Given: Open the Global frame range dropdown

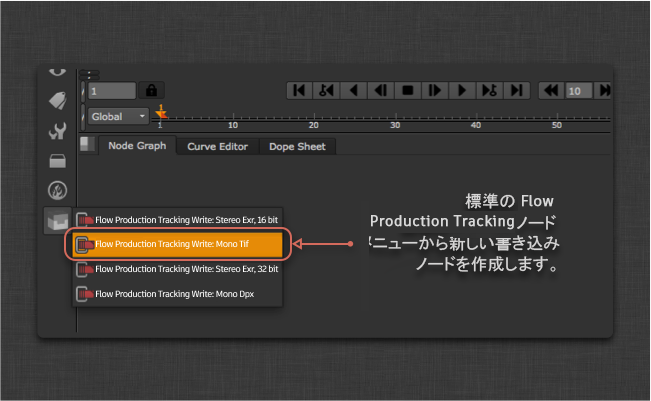Looking at the screenshot, I should (x=118, y=116).
